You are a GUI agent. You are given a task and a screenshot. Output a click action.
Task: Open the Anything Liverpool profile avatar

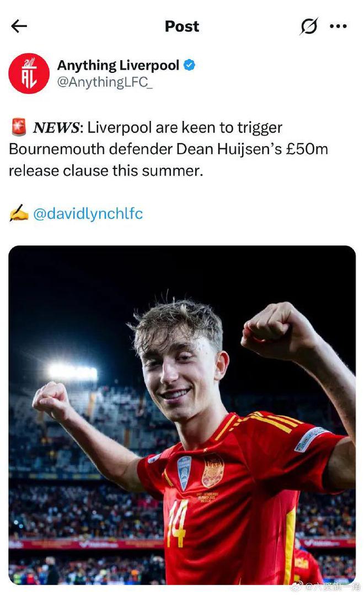pos(29,73)
